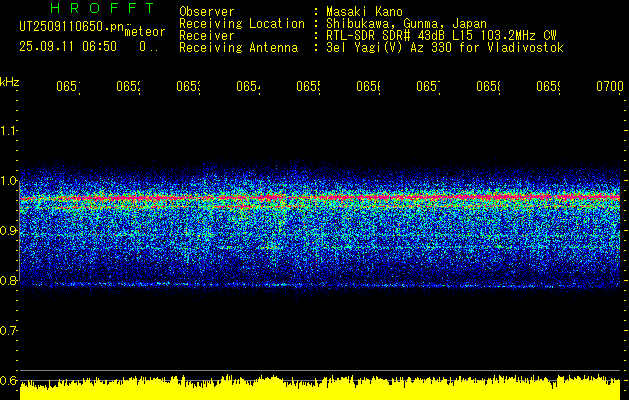The image size is (629, 400).
Task: Click the 0651 time marker
Action: 68,86
